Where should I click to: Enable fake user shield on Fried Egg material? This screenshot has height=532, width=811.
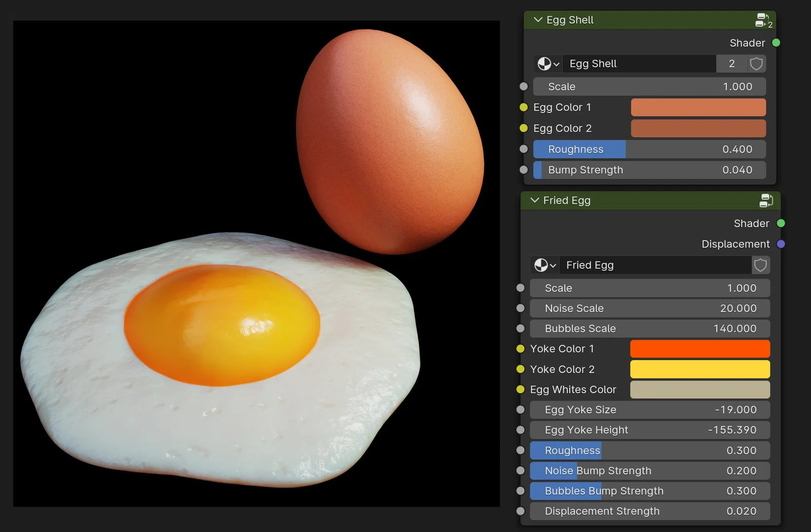pyautogui.click(x=760, y=264)
